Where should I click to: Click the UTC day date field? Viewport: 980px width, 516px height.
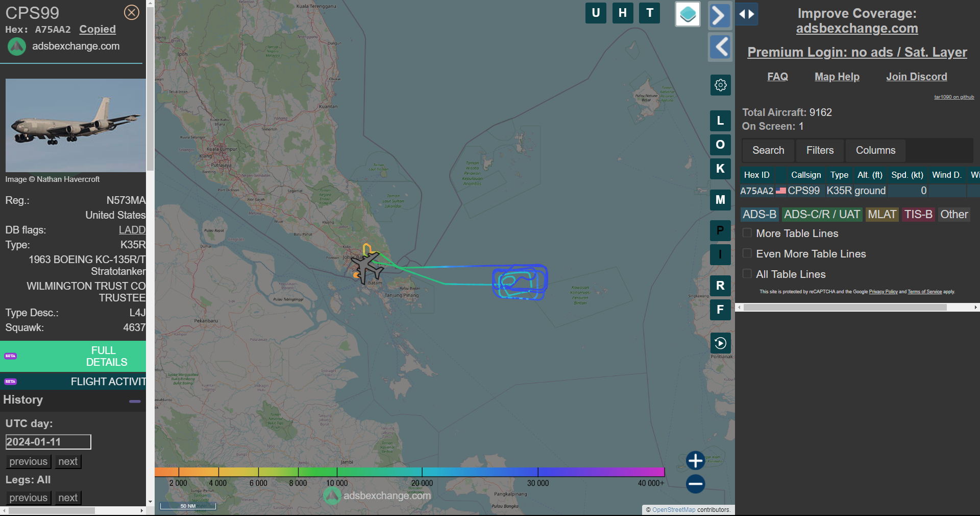click(48, 442)
